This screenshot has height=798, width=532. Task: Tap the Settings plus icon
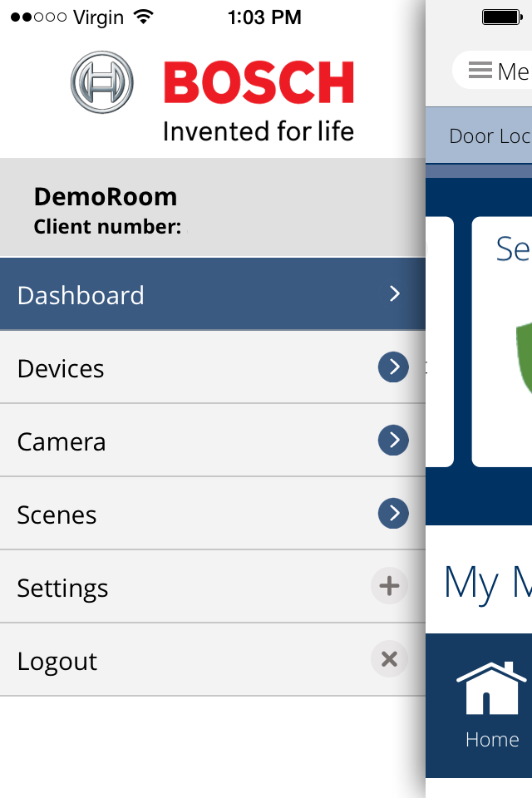pyautogui.click(x=389, y=587)
